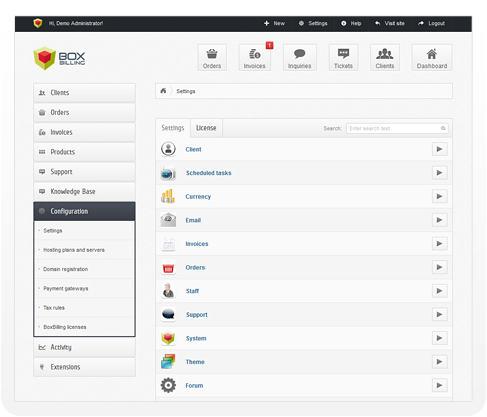This screenshot has width=487, height=417.
Task: Click the search magnifier icon
Action: click(x=443, y=128)
